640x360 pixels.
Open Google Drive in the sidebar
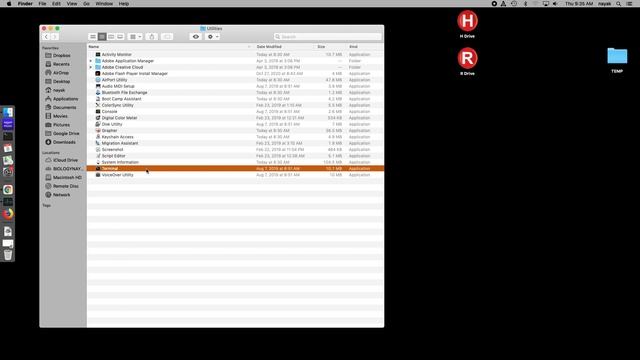click(x=62, y=133)
